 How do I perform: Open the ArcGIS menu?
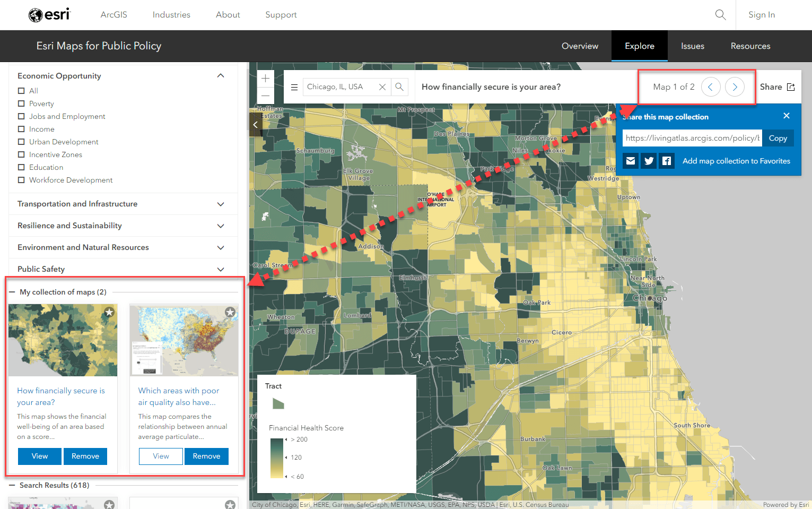[114, 15]
